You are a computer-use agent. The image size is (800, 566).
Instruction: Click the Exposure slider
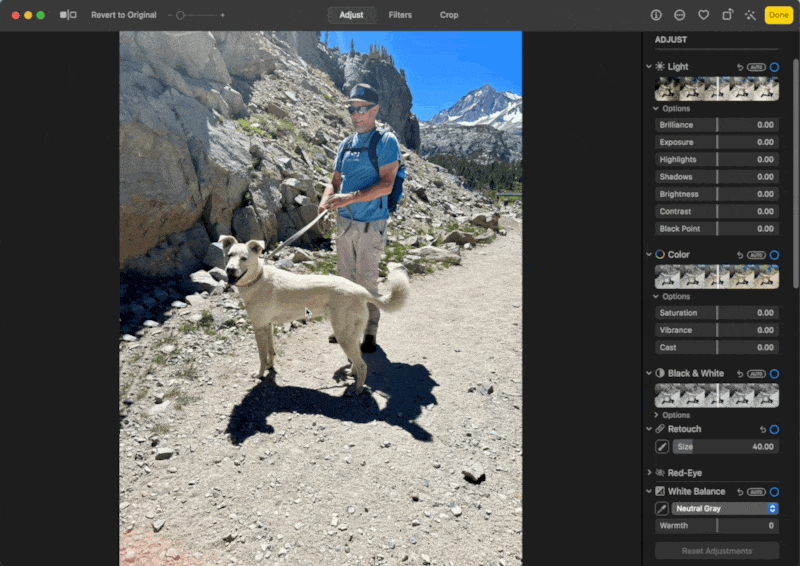point(717,142)
